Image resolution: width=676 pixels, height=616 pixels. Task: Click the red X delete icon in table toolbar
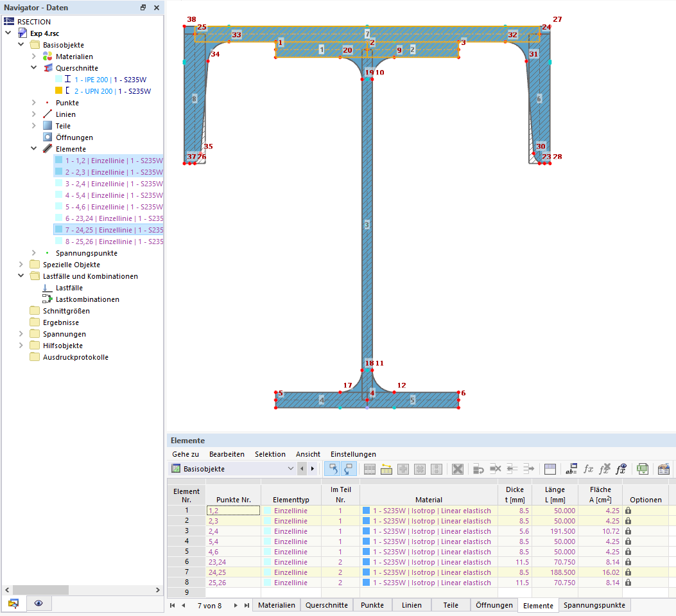pos(458,469)
